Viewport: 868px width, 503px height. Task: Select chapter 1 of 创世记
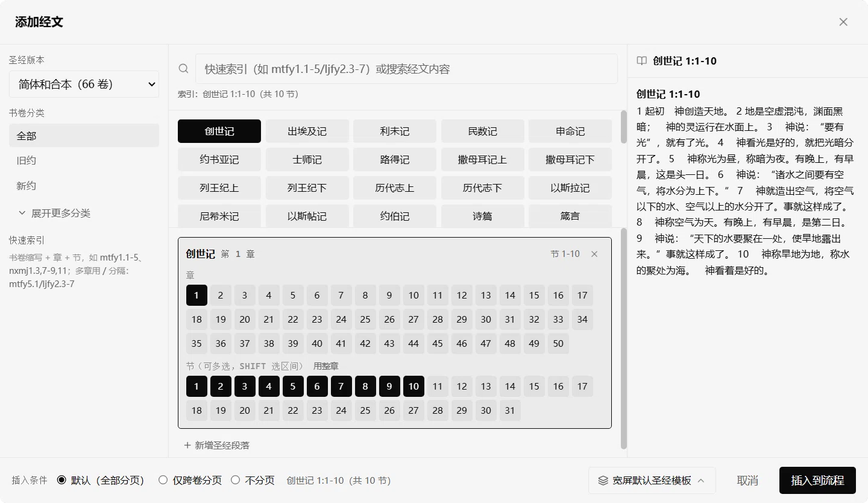point(197,296)
